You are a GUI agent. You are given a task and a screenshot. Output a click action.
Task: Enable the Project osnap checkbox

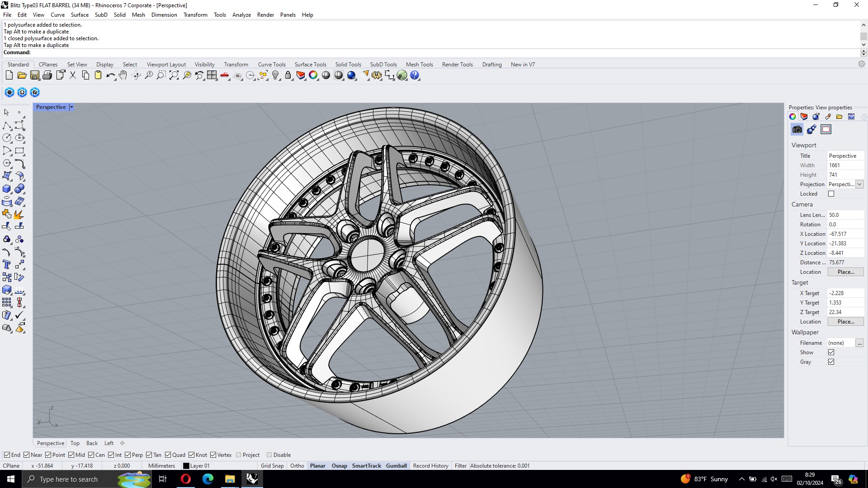tap(239, 455)
